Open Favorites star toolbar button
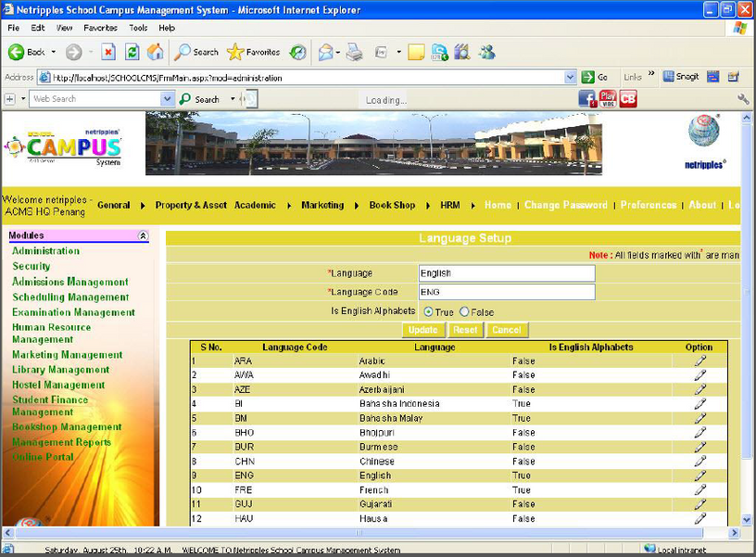 (x=253, y=52)
